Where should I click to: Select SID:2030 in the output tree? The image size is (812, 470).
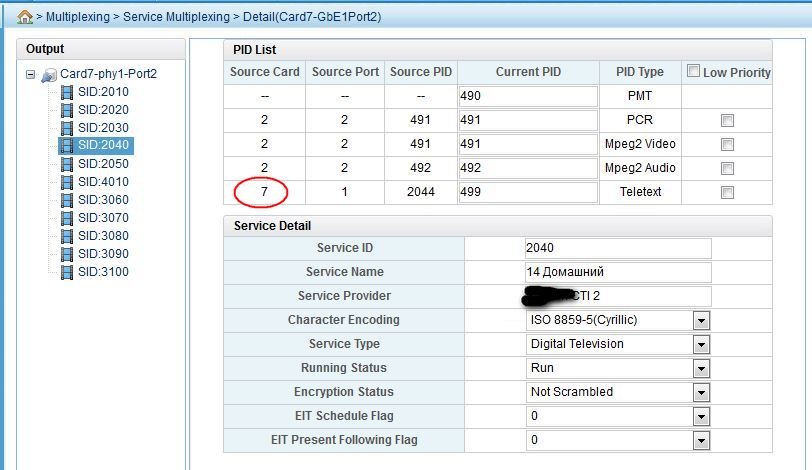tap(103, 127)
